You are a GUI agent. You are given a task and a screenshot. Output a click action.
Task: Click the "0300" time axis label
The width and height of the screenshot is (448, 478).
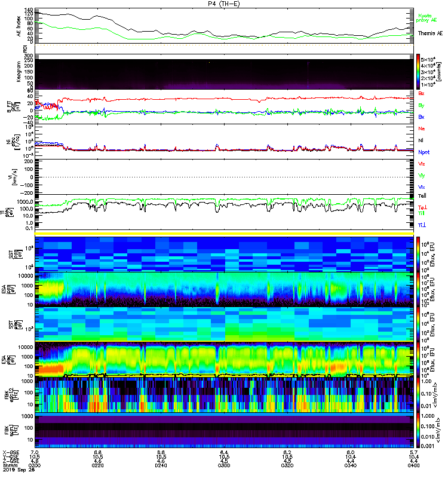tap(224, 465)
